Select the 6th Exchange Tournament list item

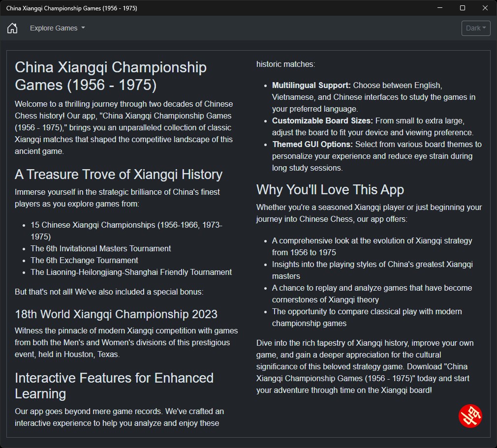tap(84, 260)
